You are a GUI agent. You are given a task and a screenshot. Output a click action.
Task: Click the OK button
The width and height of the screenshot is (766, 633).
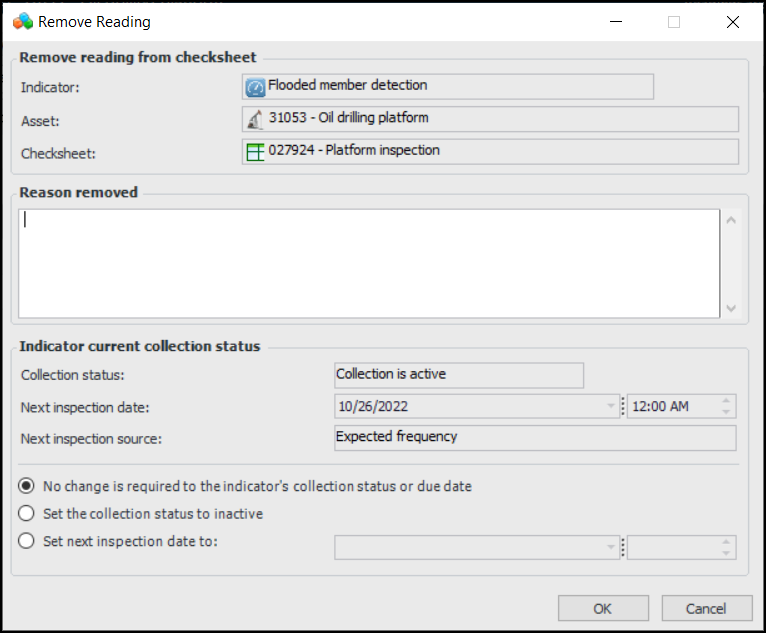tap(603, 608)
